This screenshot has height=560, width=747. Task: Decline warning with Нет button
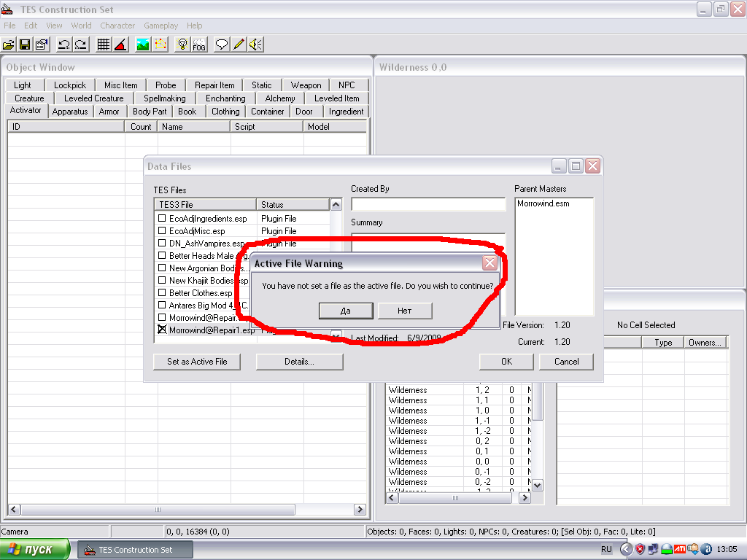coord(405,311)
